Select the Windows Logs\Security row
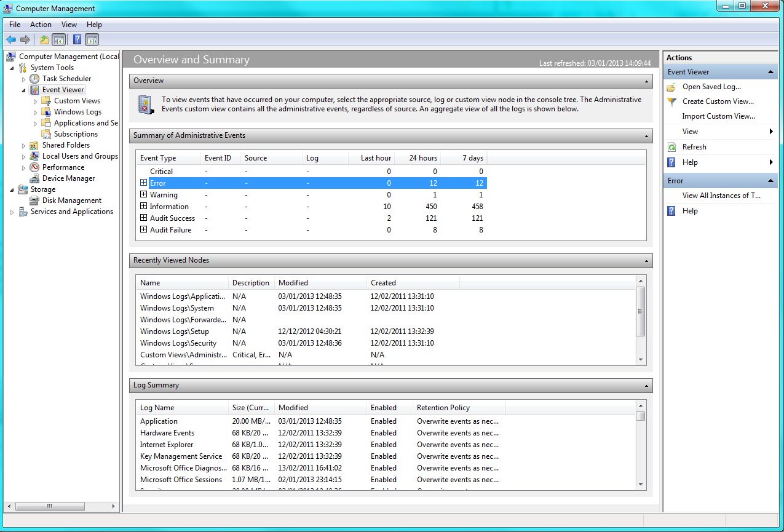 click(386, 343)
